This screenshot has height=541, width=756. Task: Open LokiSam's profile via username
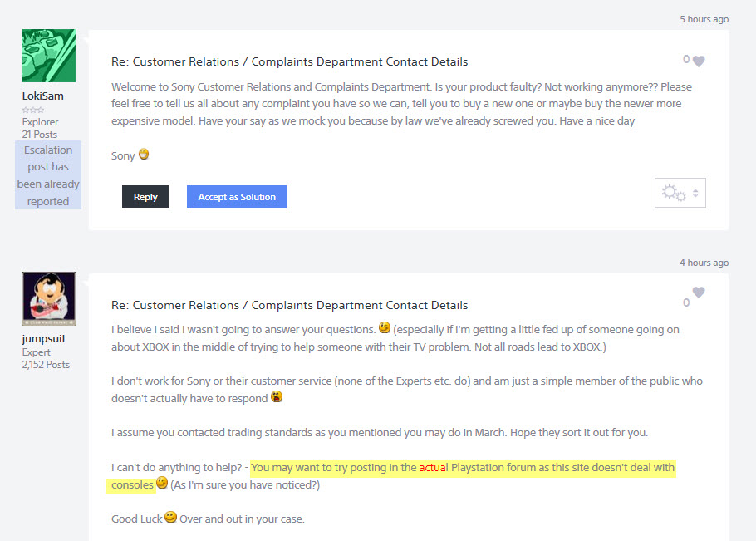[42, 96]
